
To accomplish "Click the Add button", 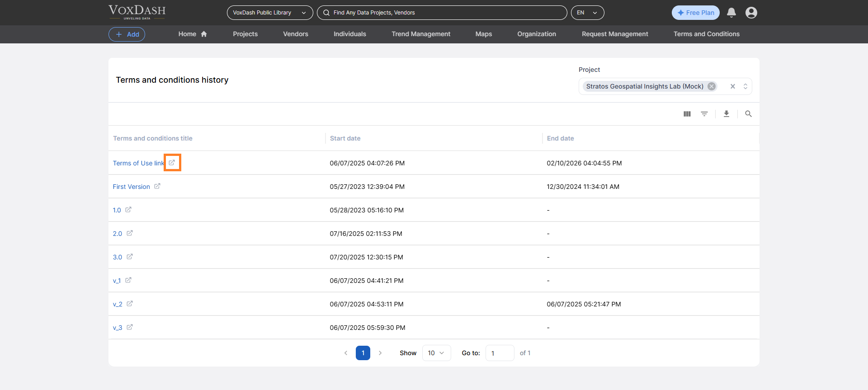I will pyautogui.click(x=127, y=34).
